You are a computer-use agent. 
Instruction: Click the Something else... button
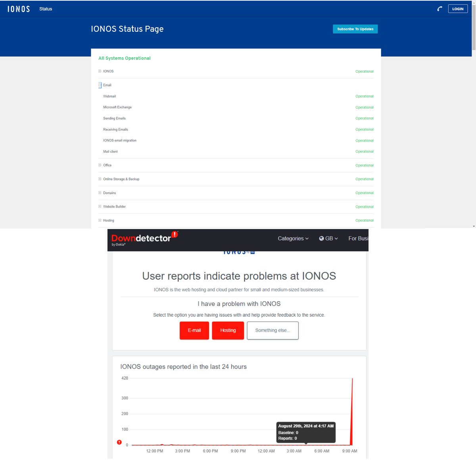pos(273,330)
